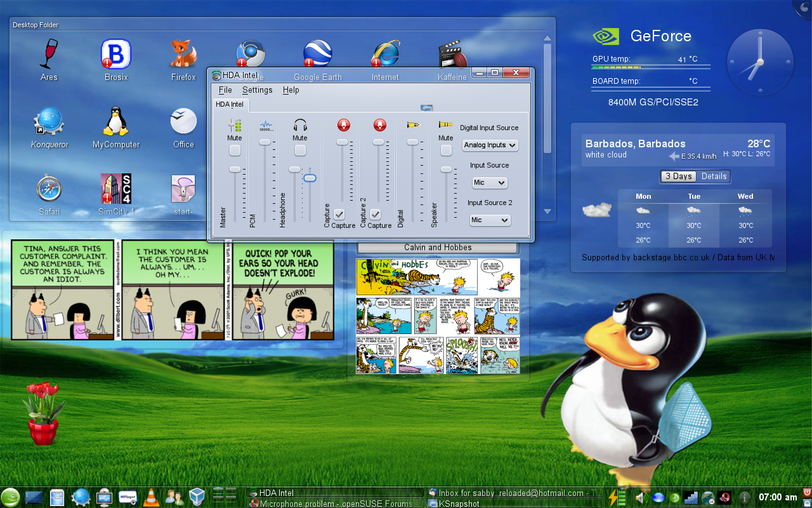Switch to KSnapshot taskbar window
812x508 pixels.
point(514,504)
